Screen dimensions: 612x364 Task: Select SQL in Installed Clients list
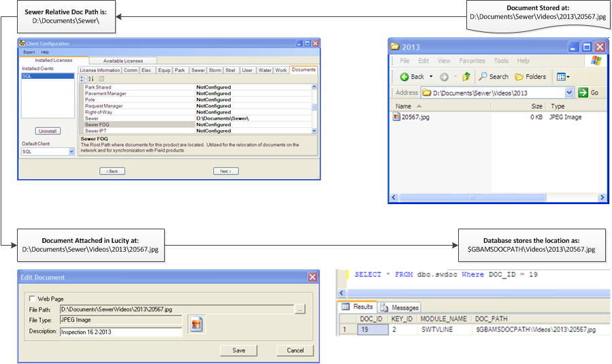(x=48, y=76)
